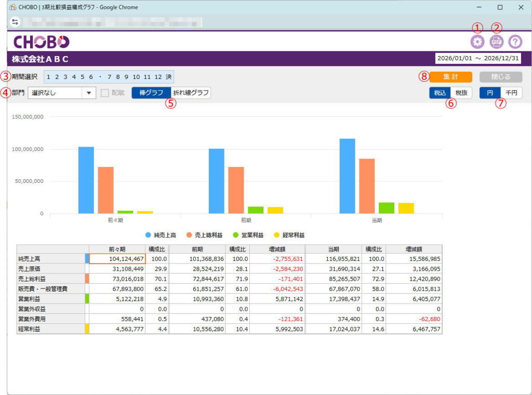Enable the 配賦 checkbox
This screenshot has width=532, height=395.
(x=105, y=93)
